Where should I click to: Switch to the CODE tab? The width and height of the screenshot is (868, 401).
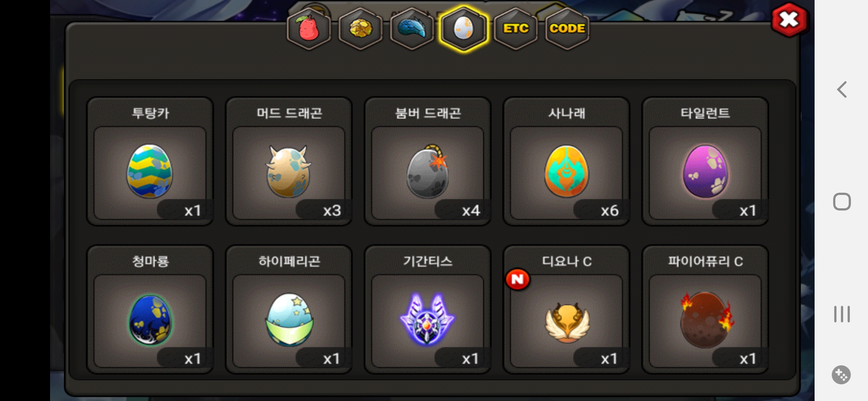pos(567,29)
